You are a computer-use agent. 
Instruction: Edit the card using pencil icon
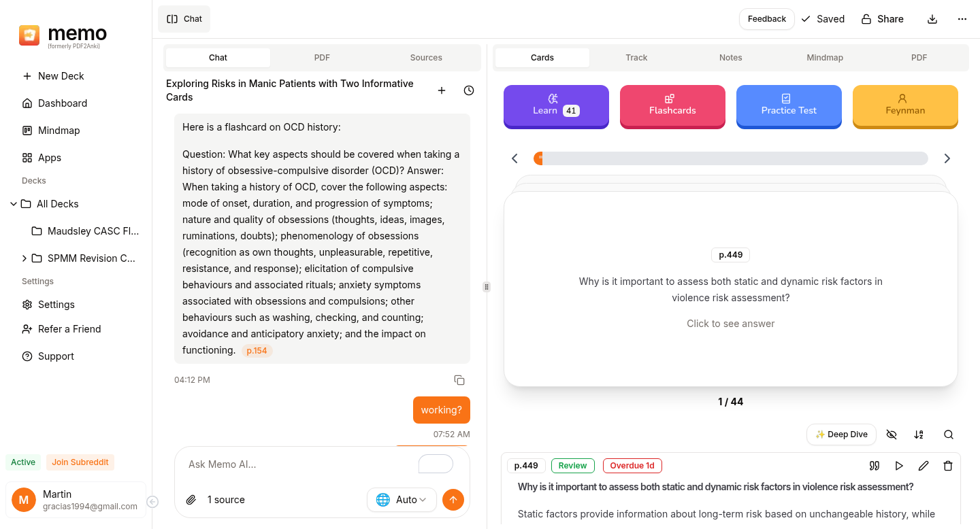click(x=924, y=466)
